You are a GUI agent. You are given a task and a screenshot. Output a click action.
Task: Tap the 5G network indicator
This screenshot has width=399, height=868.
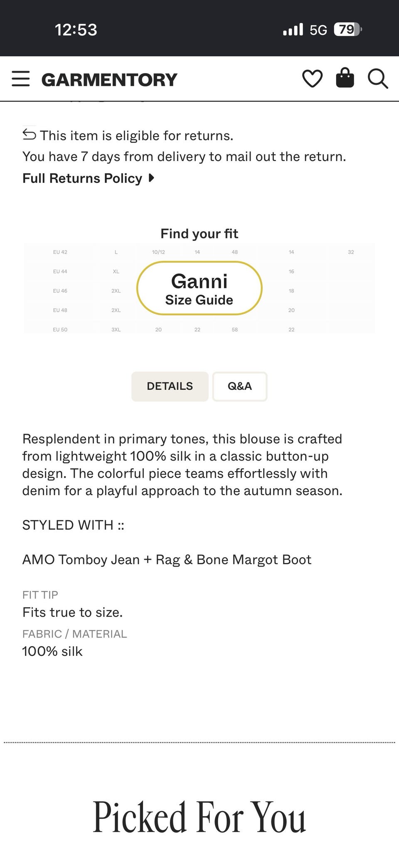point(318,30)
